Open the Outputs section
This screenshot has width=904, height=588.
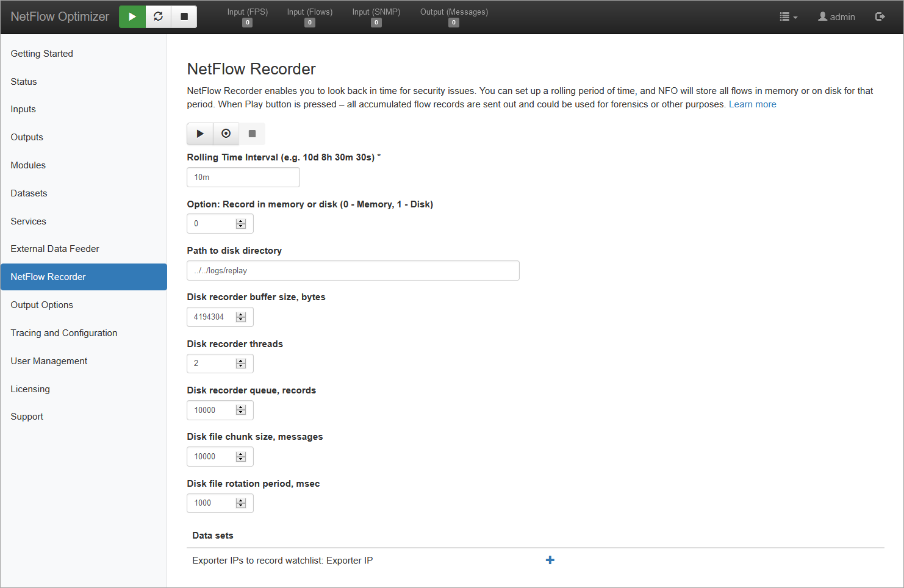pyautogui.click(x=84, y=137)
